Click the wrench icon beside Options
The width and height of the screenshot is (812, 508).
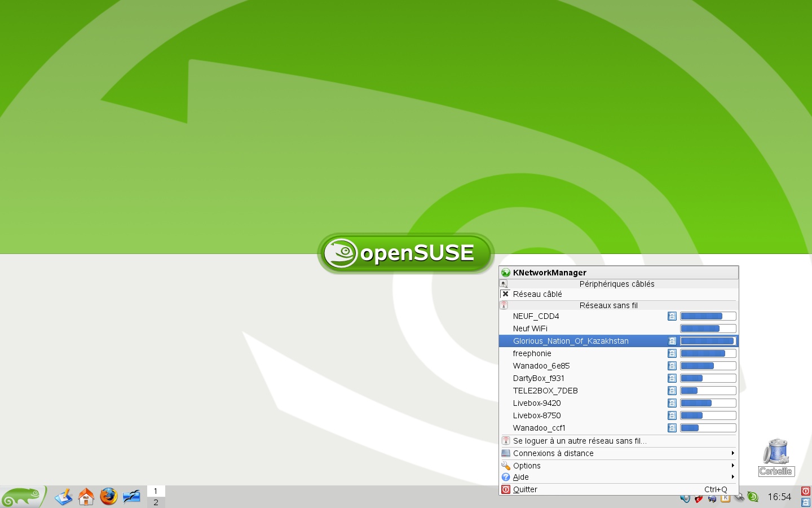(x=506, y=466)
